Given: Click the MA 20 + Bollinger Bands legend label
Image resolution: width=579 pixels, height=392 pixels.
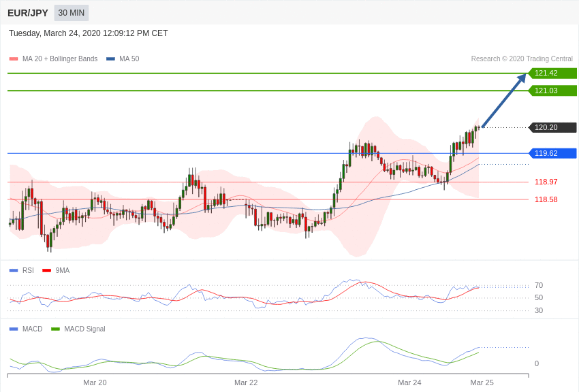Looking at the screenshot, I should (60, 59).
